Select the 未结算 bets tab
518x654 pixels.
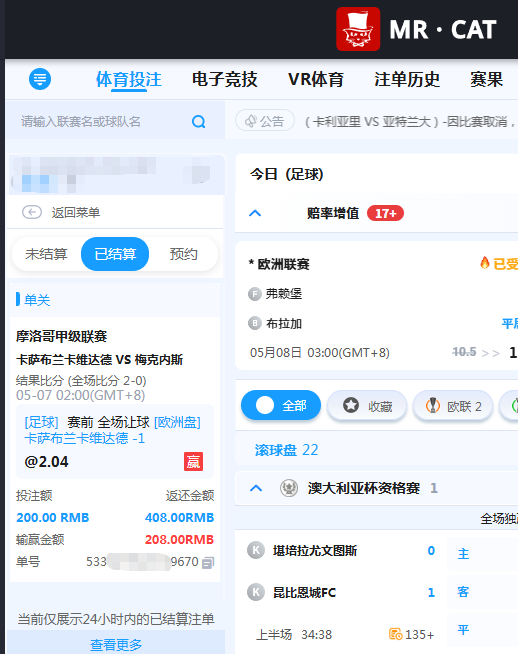pyautogui.click(x=46, y=254)
